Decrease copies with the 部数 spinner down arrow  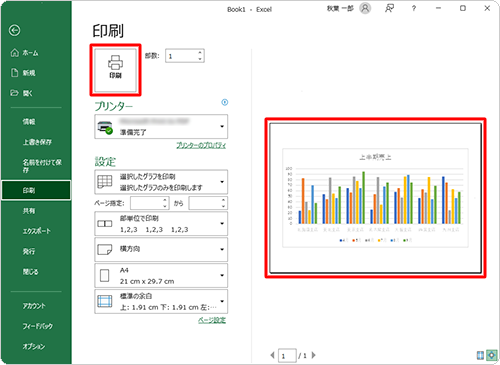[200, 59]
